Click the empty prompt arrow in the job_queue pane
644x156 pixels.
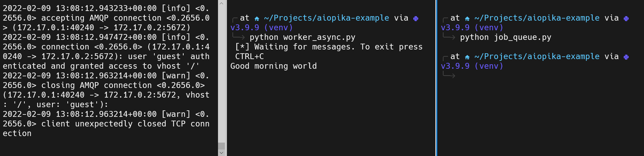click(449, 75)
